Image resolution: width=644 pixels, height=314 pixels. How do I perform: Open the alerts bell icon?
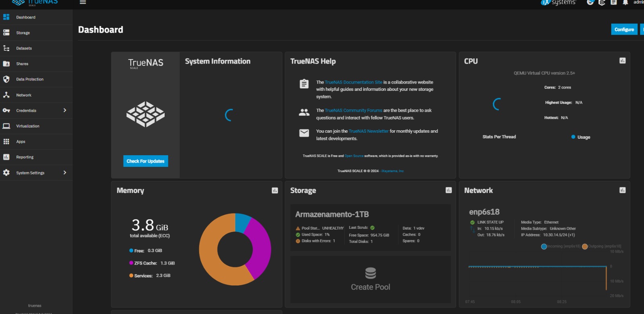pyautogui.click(x=625, y=2)
